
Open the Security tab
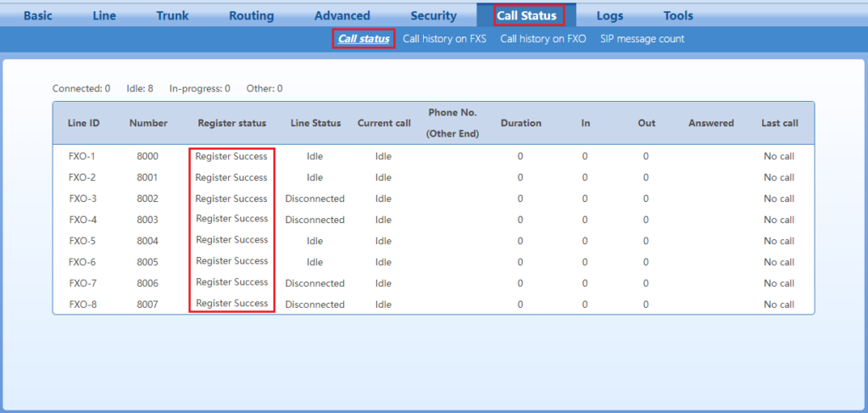433,15
